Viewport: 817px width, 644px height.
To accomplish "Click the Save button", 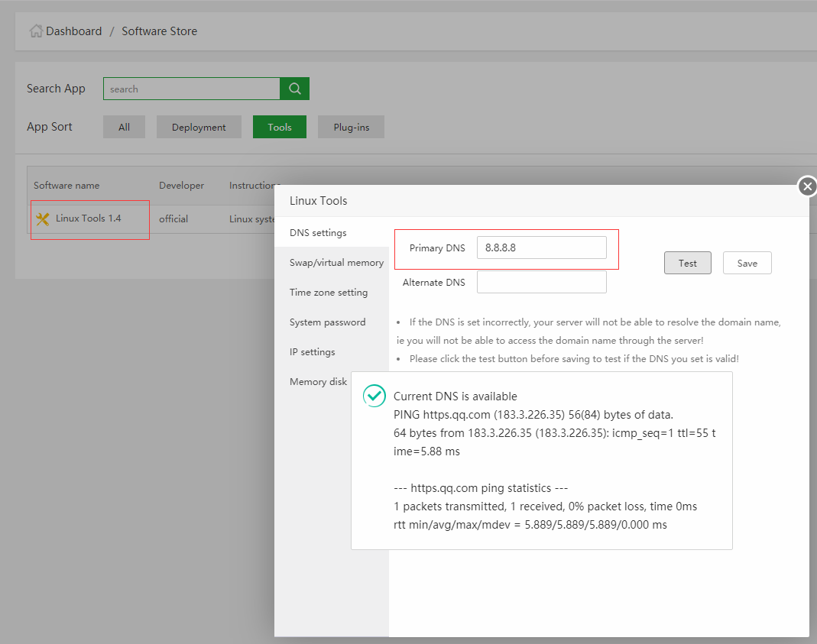I will [x=747, y=263].
